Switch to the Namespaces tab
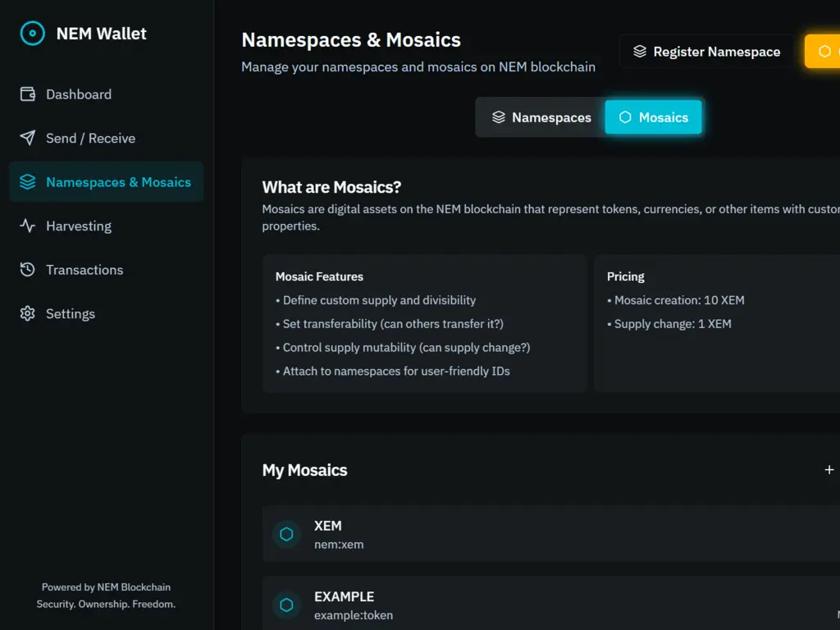The height and width of the screenshot is (630, 840). [541, 117]
